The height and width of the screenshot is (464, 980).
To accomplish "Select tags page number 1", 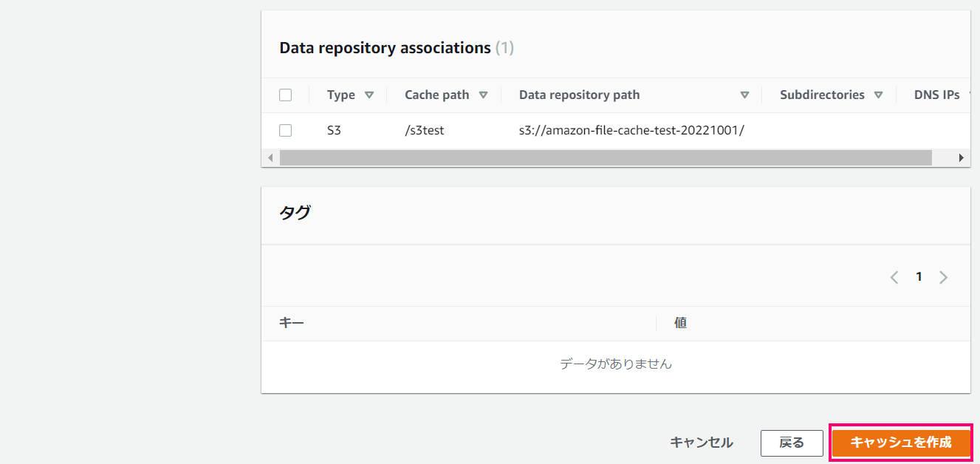I will [919, 277].
